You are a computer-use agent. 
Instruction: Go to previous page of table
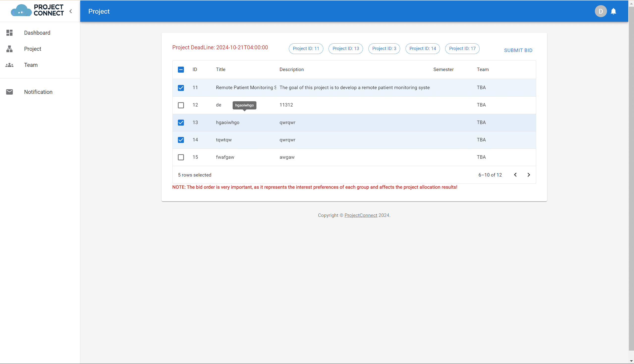tap(515, 175)
